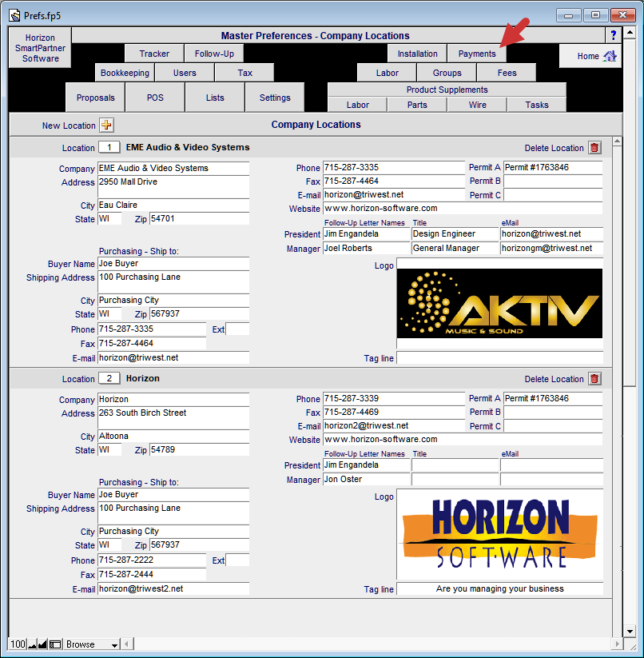The width and height of the screenshot is (644, 658).
Task: Switch to the Installation tab
Action: 417,54
